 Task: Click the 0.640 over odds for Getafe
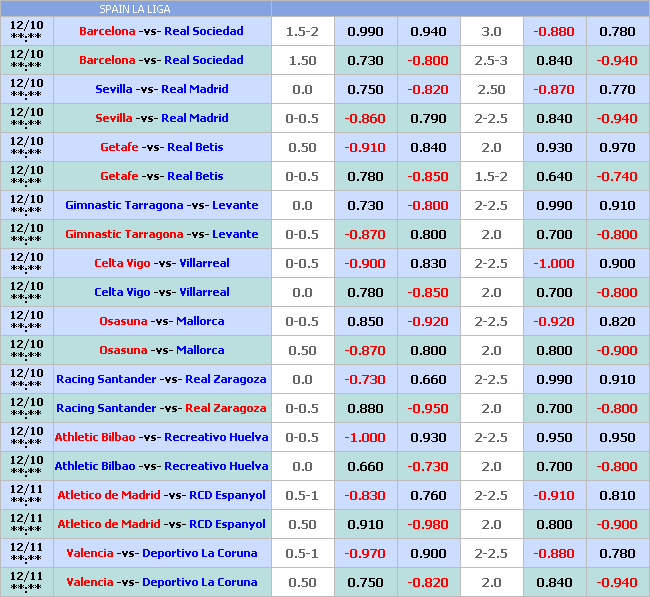554,176
